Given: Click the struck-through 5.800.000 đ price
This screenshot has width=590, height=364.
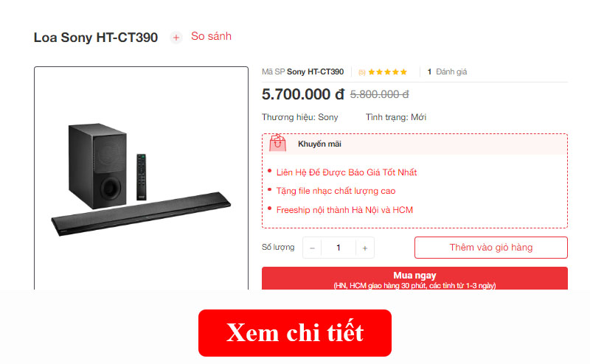Looking at the screenshot, I should [379, 94].
